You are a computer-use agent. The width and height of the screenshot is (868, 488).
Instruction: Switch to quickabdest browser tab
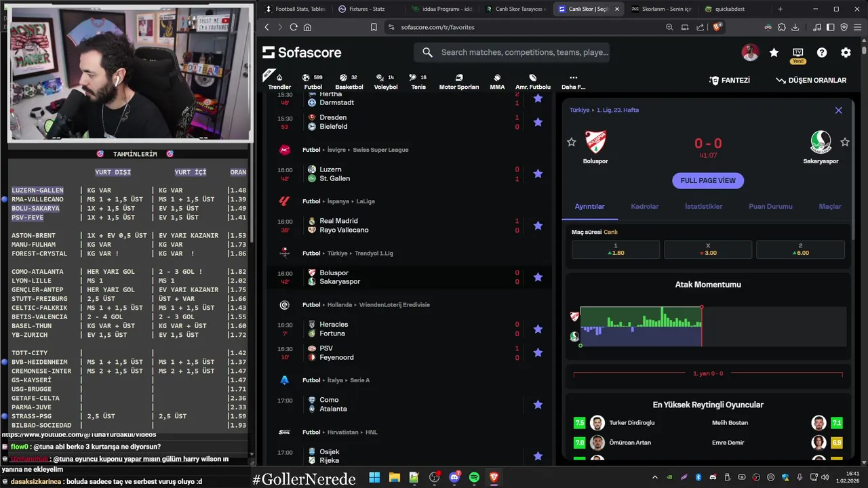point(731,9)
